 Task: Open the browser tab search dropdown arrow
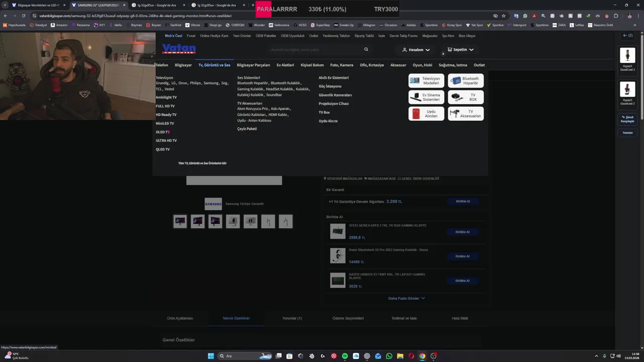[x=6, y=5]
